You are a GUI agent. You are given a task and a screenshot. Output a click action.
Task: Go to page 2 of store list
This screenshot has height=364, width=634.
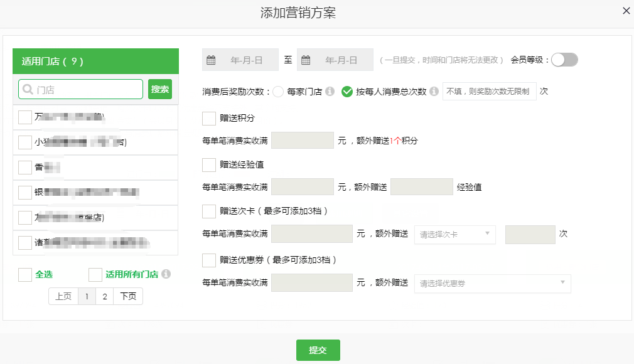click(x=104, y=296)
